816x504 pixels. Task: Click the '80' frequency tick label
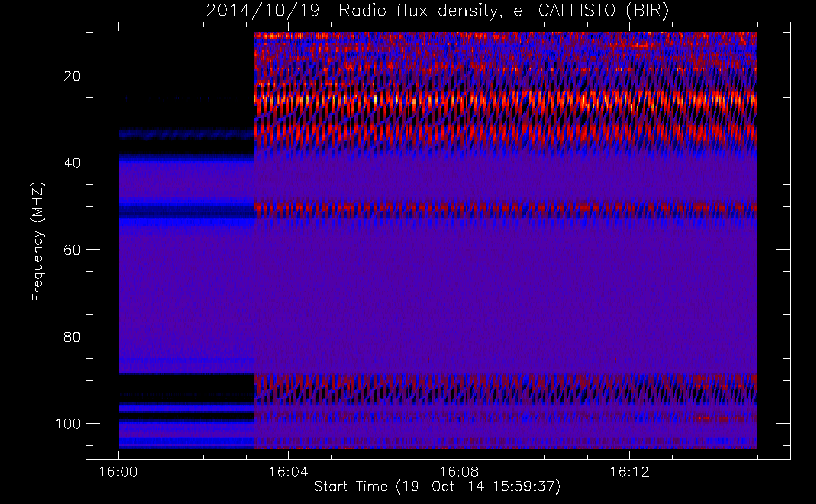[73, 337]
